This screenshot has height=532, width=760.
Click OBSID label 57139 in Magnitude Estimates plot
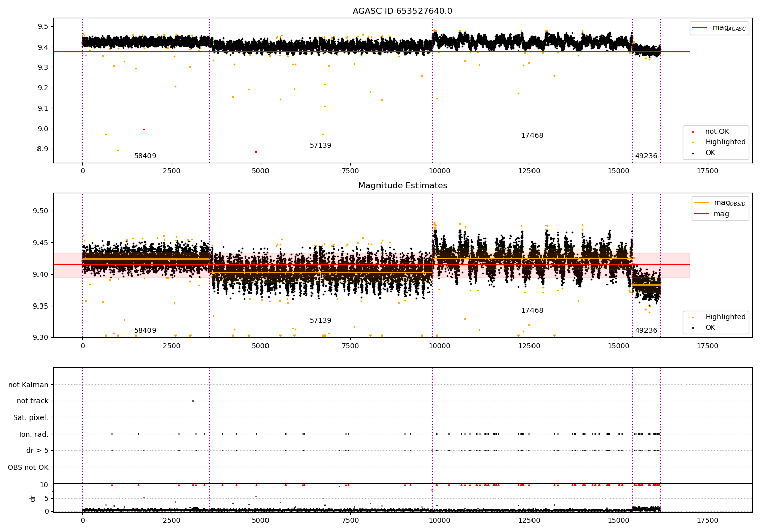[320, 321]
